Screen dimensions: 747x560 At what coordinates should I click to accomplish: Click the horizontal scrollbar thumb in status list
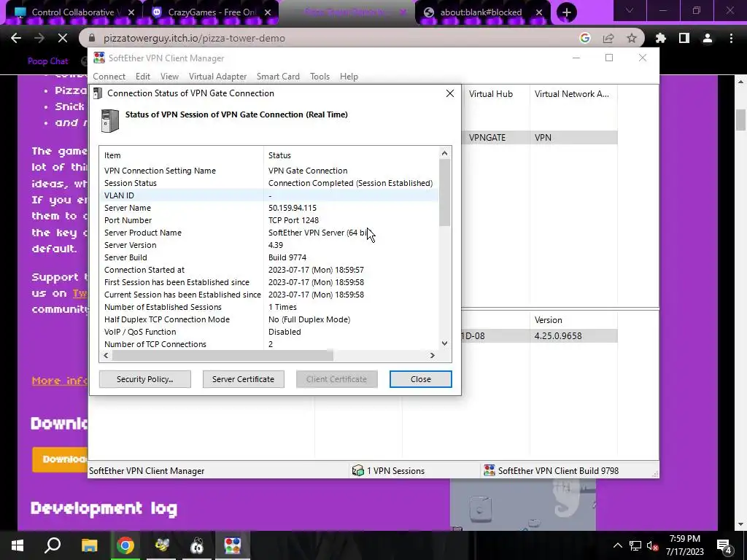[x=222, y=355]
